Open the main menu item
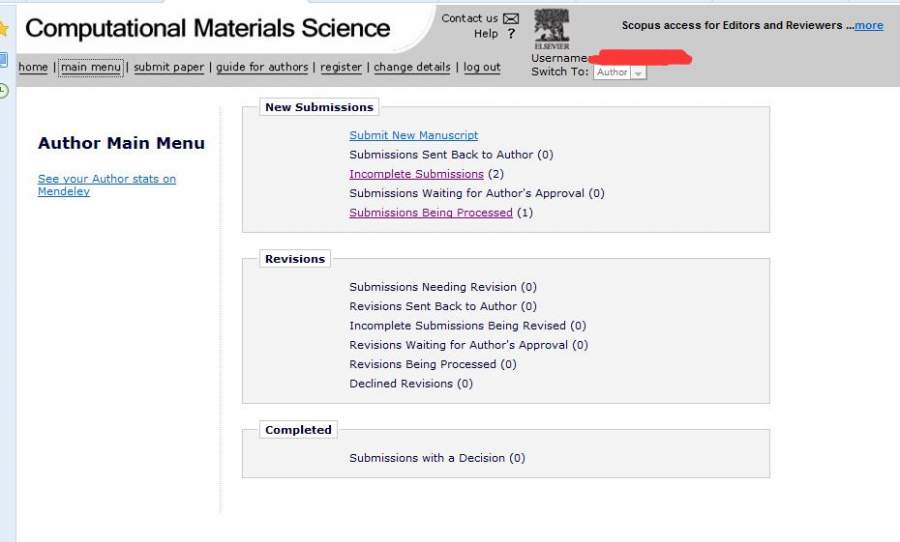The width and height of the screenshot is (900, 542). point(90,68)
